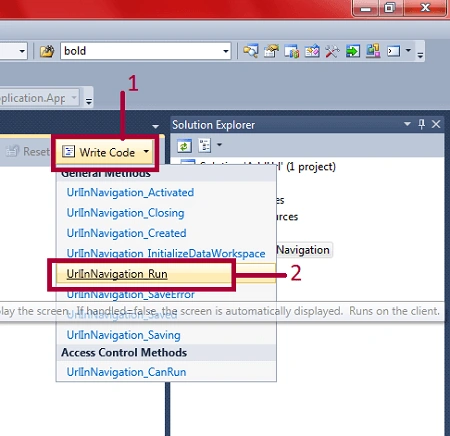This screenshot has width=450, height=436.
Task: Open the Properties Window toolbar icon
Action: coord(271,51)
